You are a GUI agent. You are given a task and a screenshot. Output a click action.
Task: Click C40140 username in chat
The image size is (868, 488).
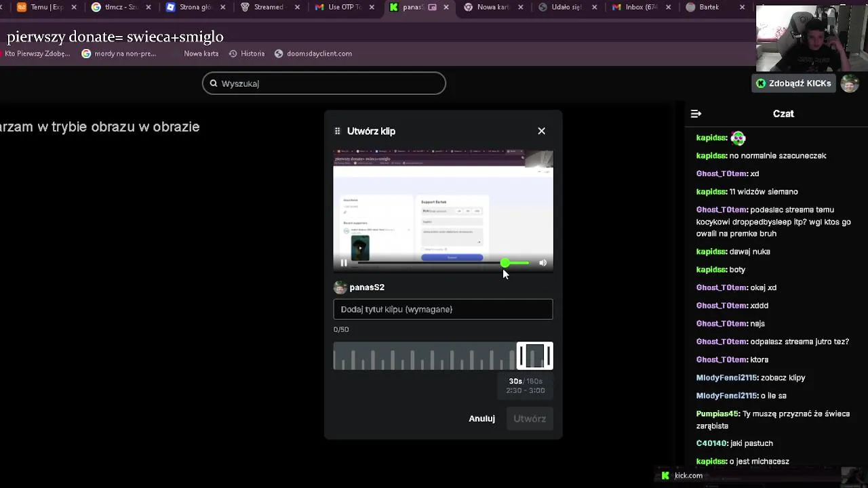coord(711,443)
